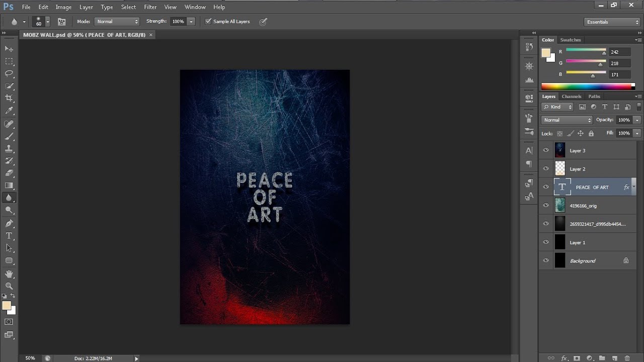Select the History Brush tool
The width and height of the screenshot is (644, 362).
tap(9, 161)
